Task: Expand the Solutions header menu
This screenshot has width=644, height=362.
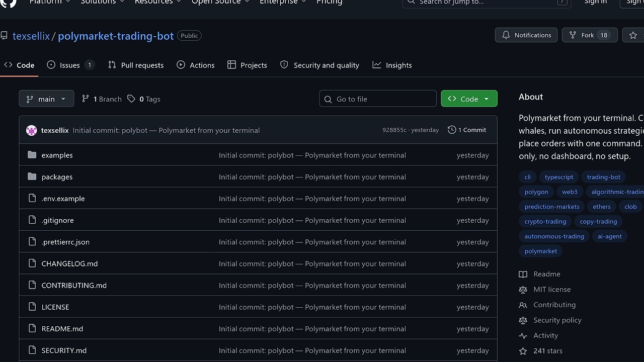Action: (x=103, y=2)
